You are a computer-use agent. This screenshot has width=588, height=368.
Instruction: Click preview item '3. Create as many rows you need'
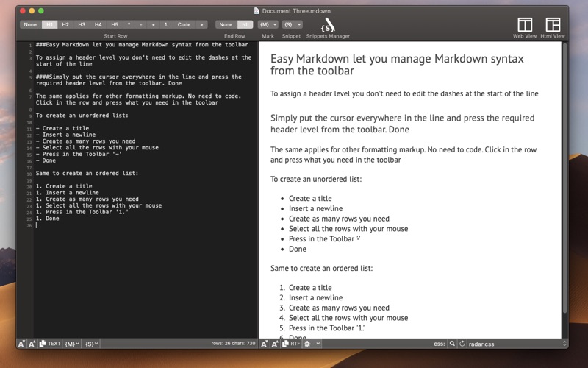pyautogui.click(x=334, y=308)
